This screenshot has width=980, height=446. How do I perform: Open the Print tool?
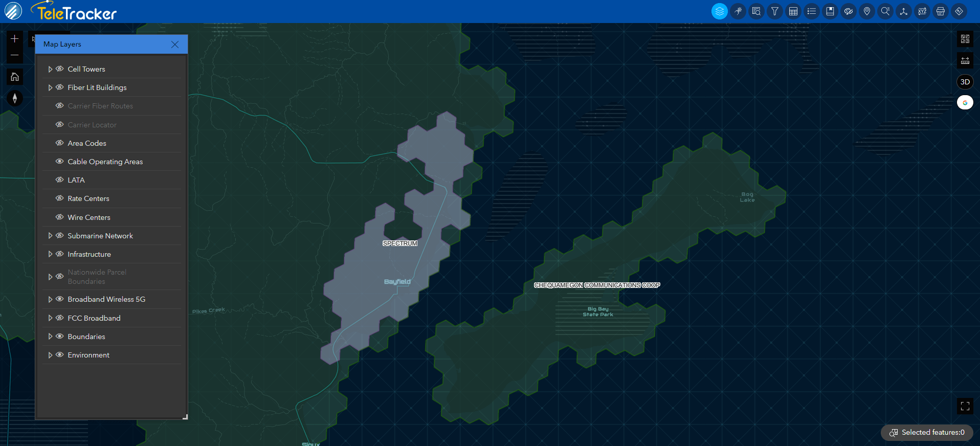(x=941, y=11)
